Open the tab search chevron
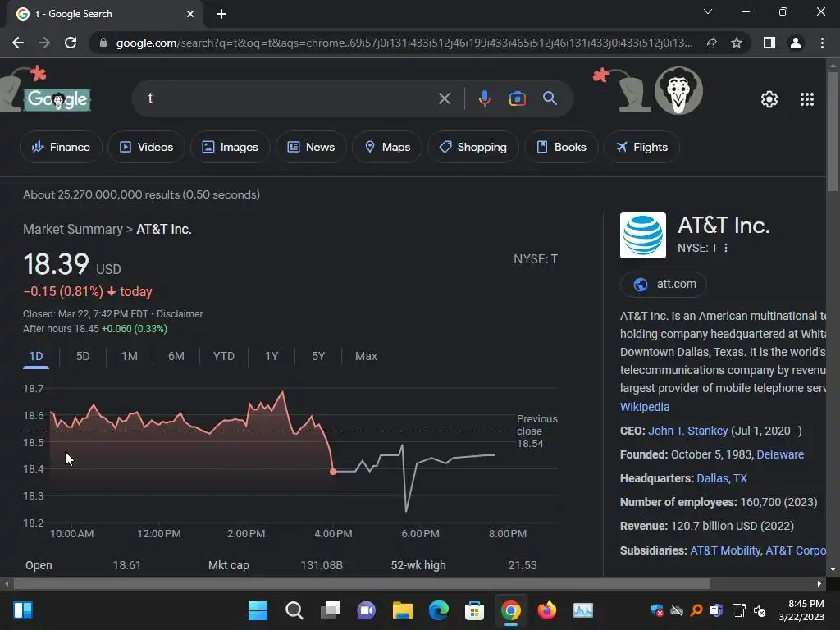 pos(708,11)
